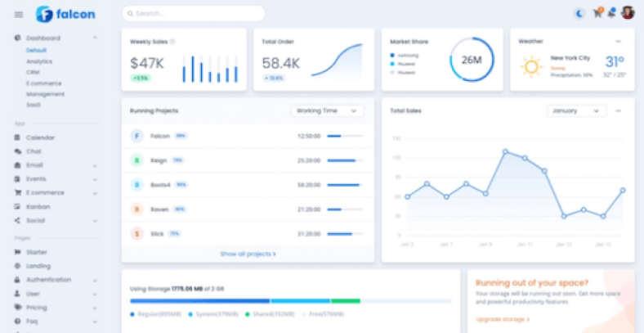644x333 pixels.
Task: Select Default dashboard item
Action: tap(37, 50)
